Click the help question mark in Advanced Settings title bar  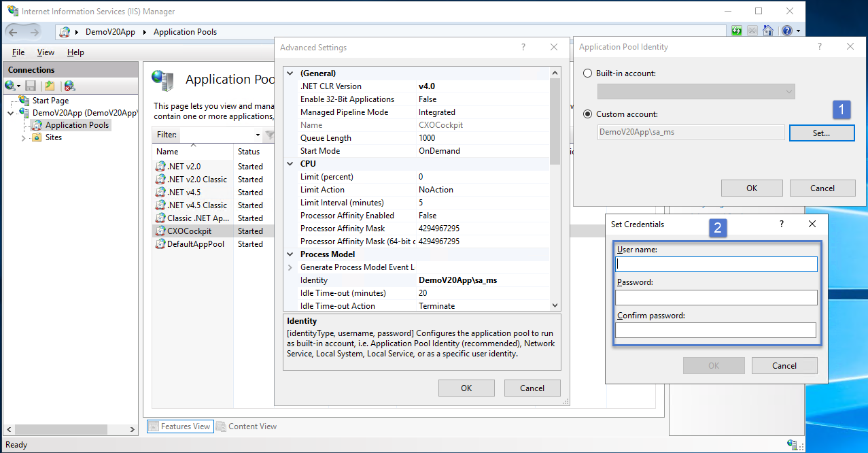[x=523, y=47]
